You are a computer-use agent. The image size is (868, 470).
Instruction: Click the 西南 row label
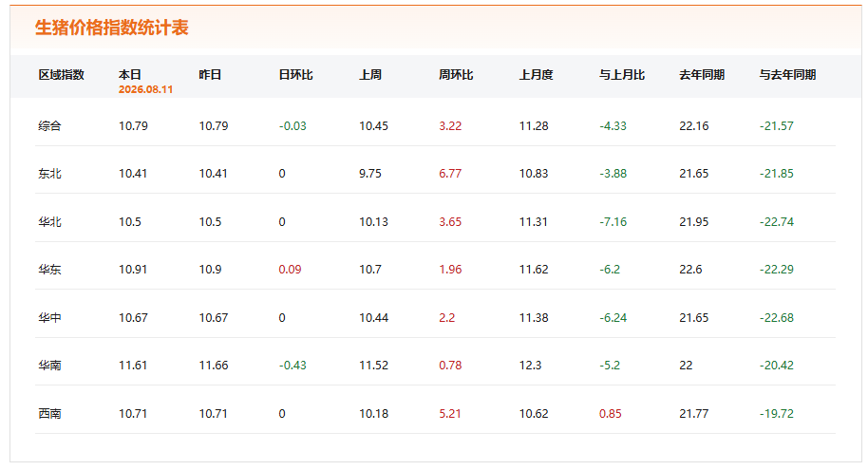click(x=49, y=413)
